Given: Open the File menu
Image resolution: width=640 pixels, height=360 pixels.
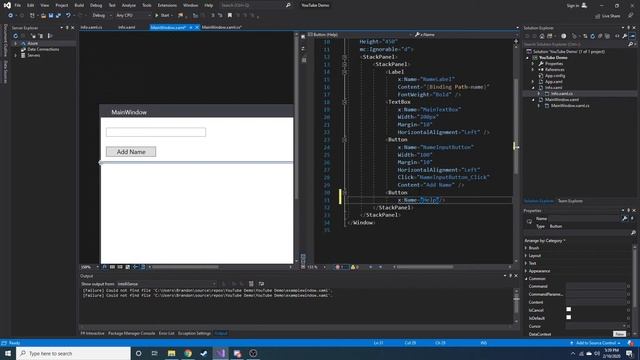Looking at the screenshot, I should click(18, 5).
